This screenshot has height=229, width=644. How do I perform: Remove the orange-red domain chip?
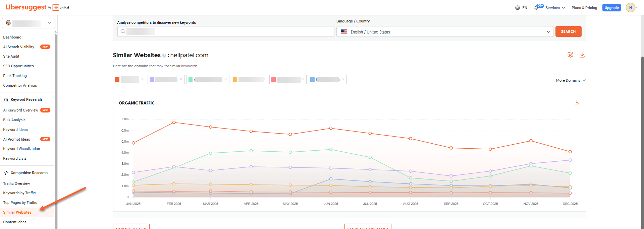(143, 79)
